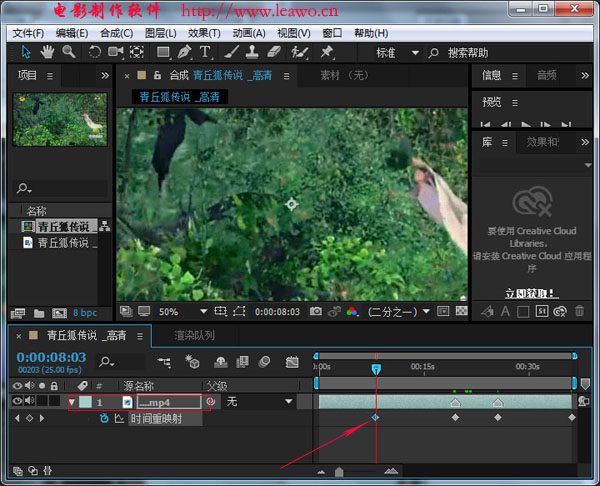Open the Graph Editor in timeline
Image resolution: width=600 pixels, height=486 pixels.
click(x=292, y=362)
